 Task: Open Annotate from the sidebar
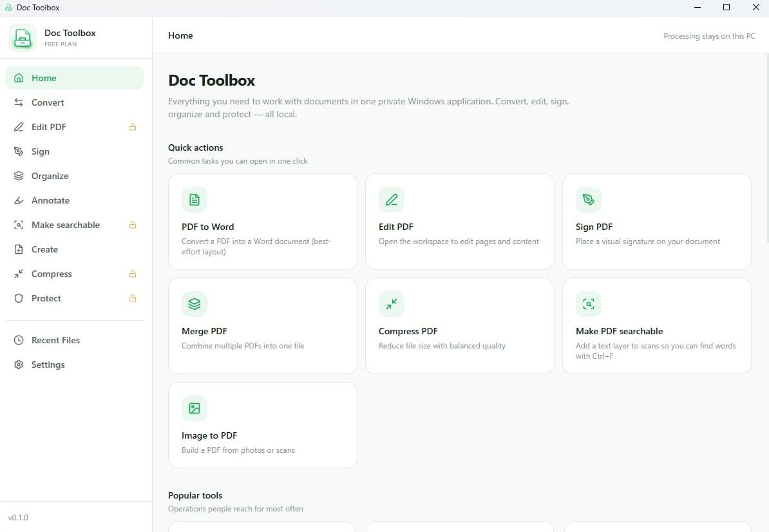pyautogui.click(x=75, y=200)
